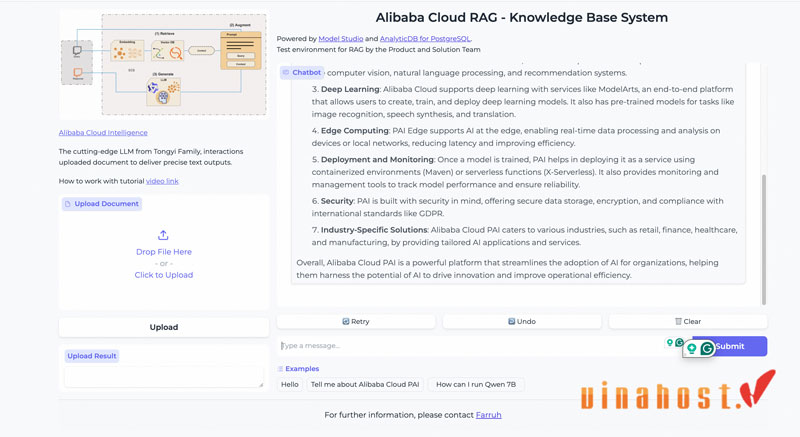Image resolution: width=800 pixels, height=437 pixels.
Task: Click text Test environment for RAG by the Product
Action: coord(379,49)
